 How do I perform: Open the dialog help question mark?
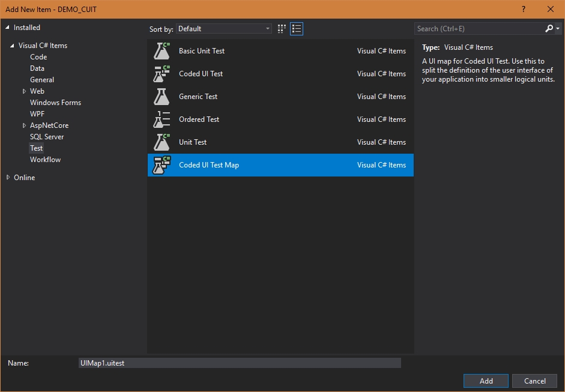coord(524,9)
